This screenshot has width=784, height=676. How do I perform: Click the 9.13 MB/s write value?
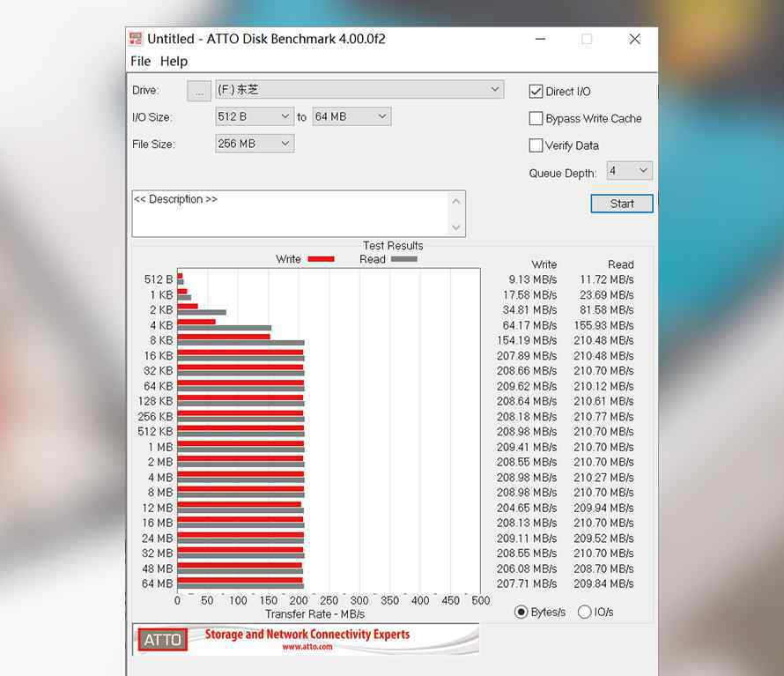click(532, 279)
